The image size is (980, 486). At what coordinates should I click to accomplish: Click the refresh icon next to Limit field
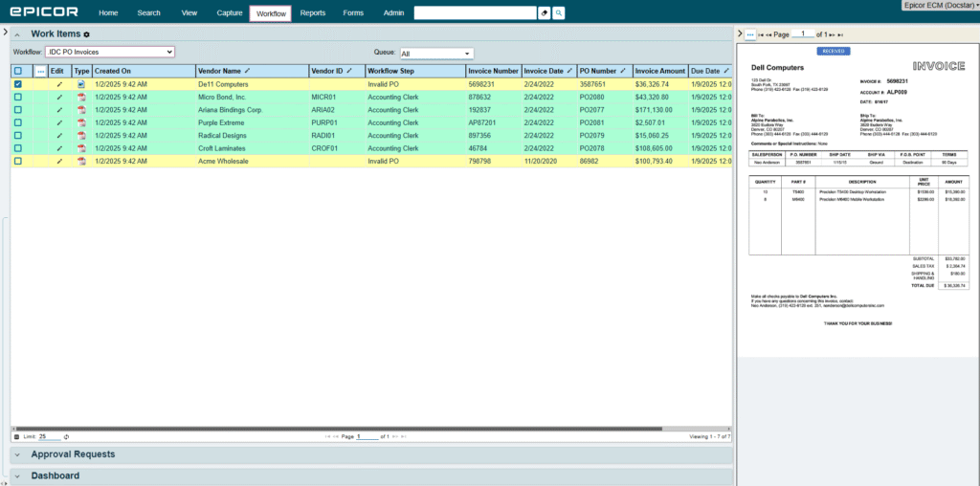pyautogui.click(x=66, y=436)
